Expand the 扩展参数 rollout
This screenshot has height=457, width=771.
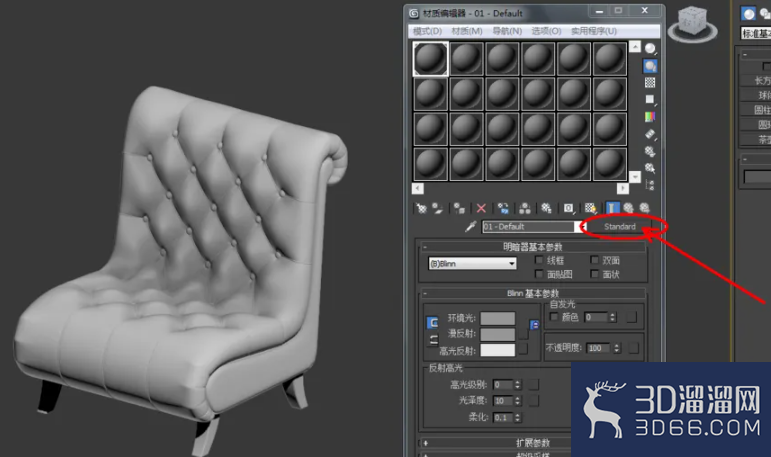[495, 443]
